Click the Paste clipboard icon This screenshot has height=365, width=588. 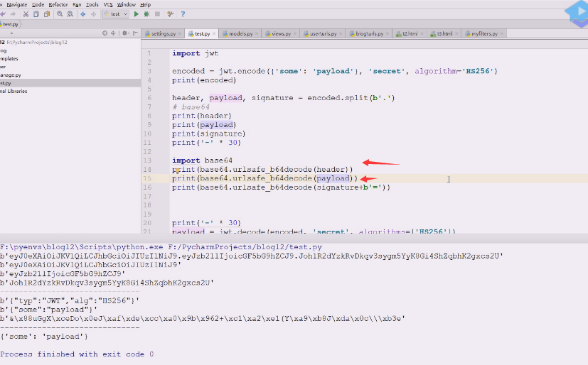pyautogui.click(x=47, y=14)
